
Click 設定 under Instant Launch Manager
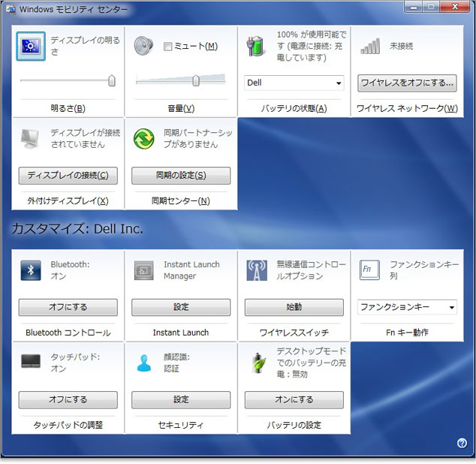point(181,307)
